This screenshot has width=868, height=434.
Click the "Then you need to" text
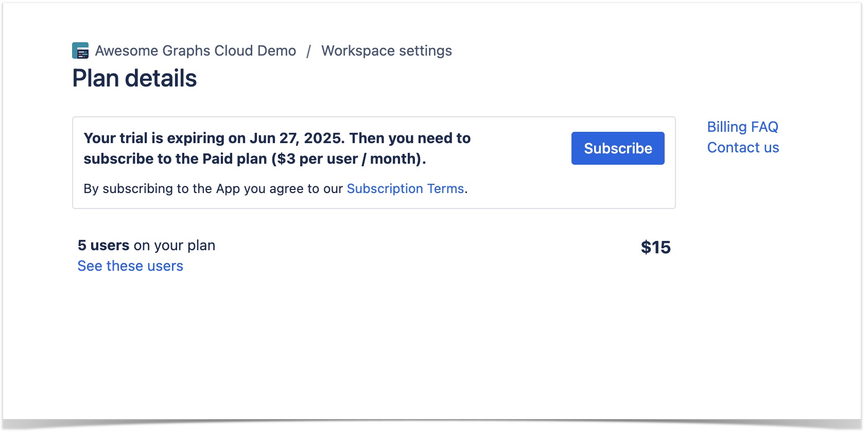410,138
